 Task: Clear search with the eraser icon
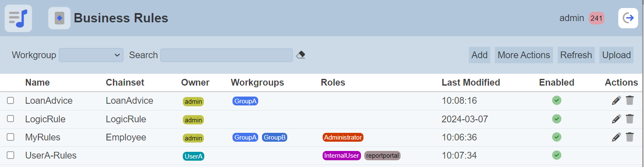tap(301, 55)
